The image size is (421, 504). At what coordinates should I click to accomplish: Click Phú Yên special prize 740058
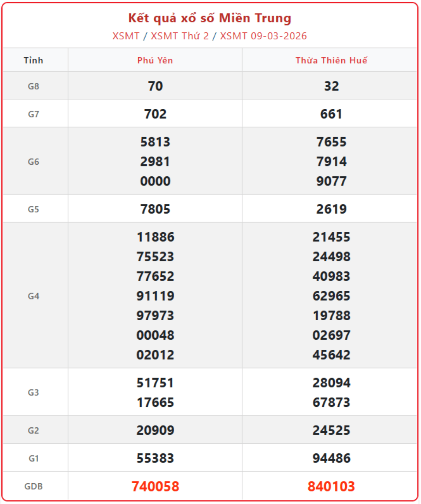[155, 486]
